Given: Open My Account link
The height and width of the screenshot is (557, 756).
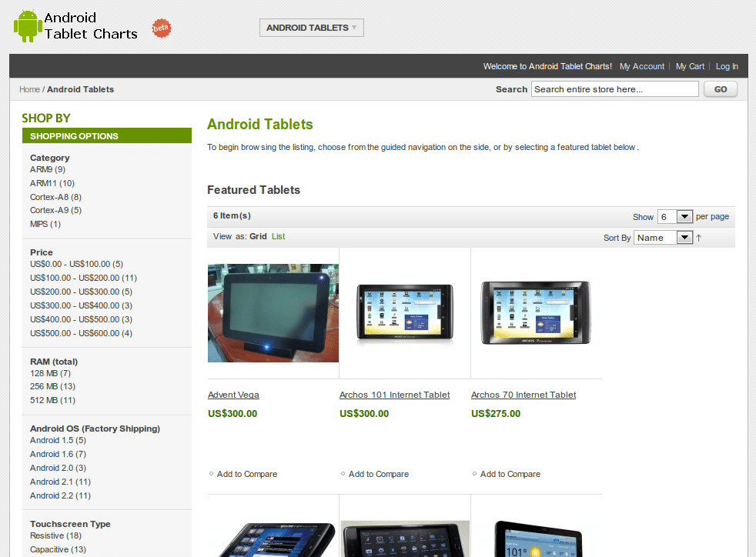Looking at the screenshot, I should coord(642,66).
